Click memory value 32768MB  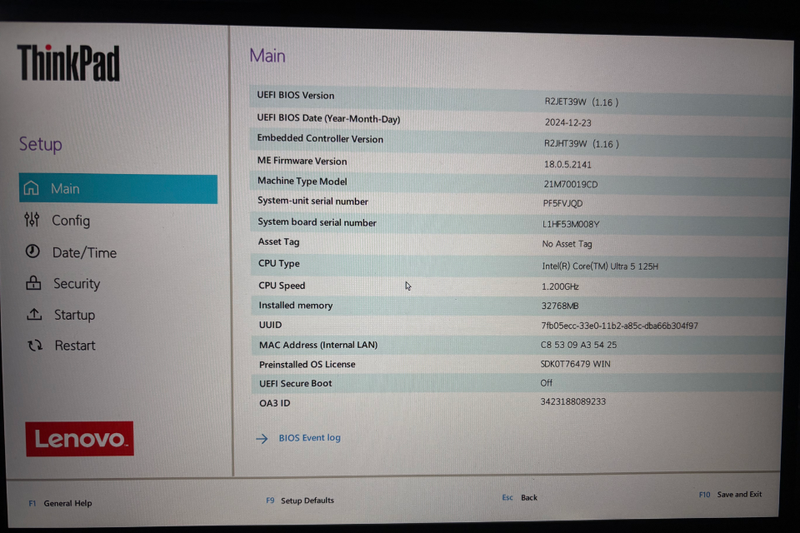pyautogui.click(x=560, y=306)
